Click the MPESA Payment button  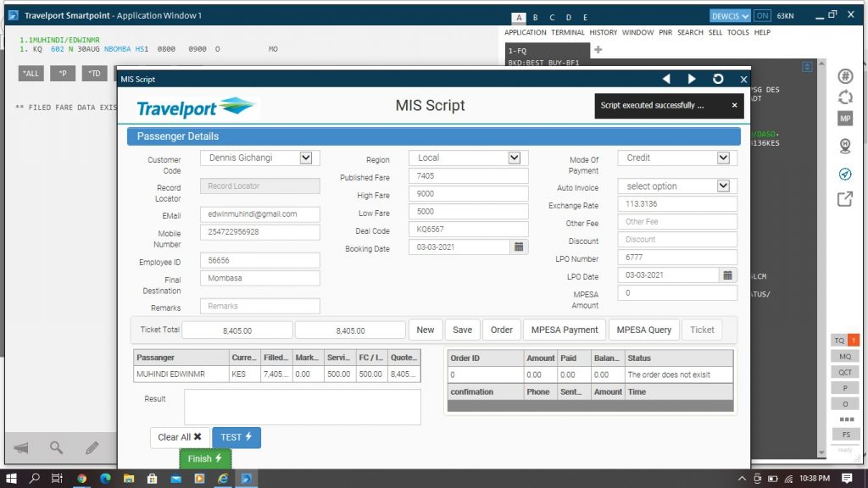[565, 330]
